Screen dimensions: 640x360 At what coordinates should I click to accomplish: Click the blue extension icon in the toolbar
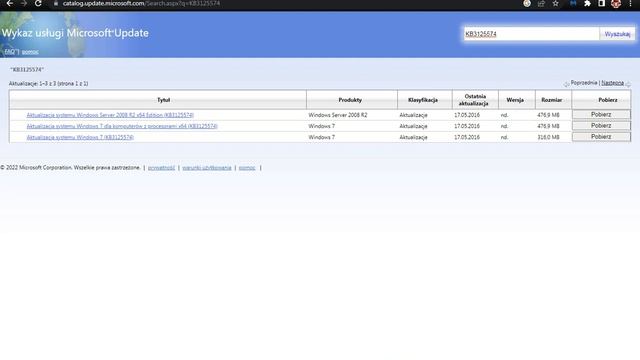click(x=573, y=3)
